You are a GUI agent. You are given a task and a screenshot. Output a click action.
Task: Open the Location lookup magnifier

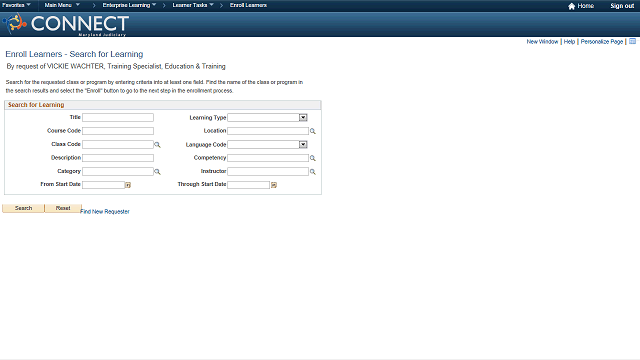(313, 131)
